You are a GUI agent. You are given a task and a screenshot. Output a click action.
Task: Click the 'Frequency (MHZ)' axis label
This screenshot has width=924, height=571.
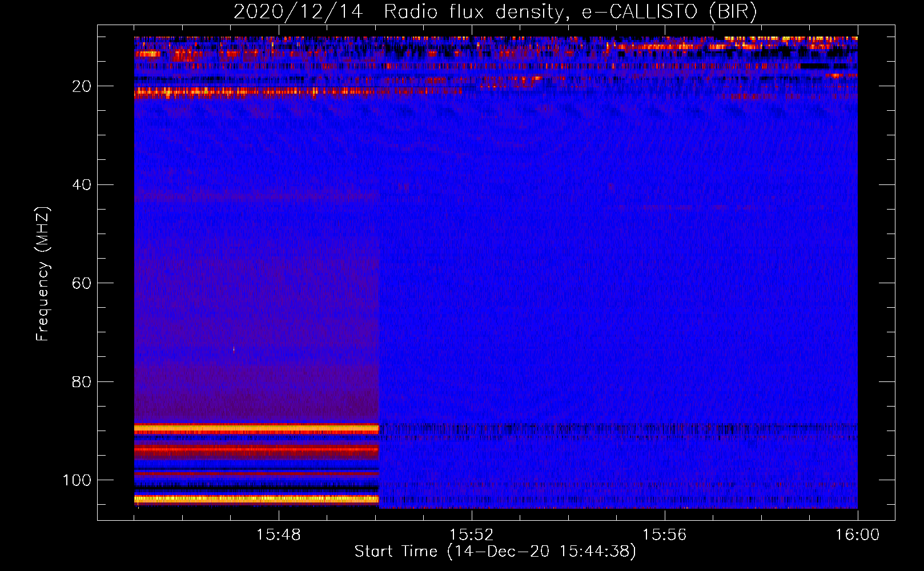coord(43,274)
